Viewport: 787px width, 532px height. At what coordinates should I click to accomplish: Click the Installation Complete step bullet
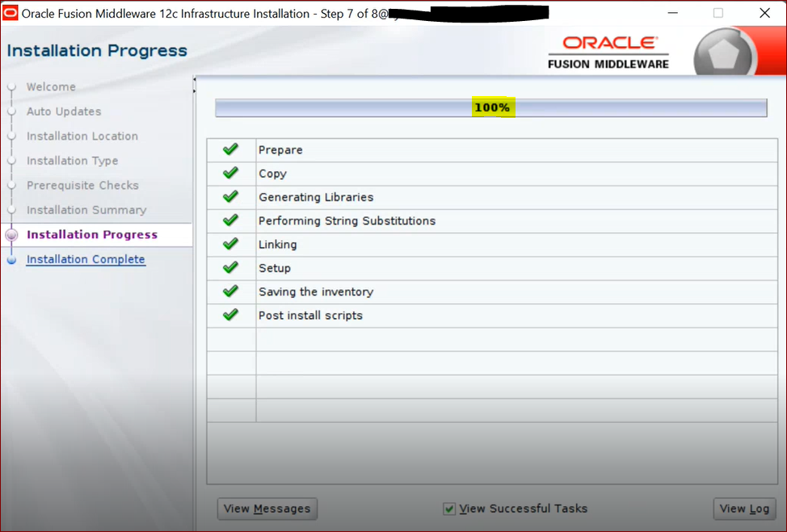[11, 260]
